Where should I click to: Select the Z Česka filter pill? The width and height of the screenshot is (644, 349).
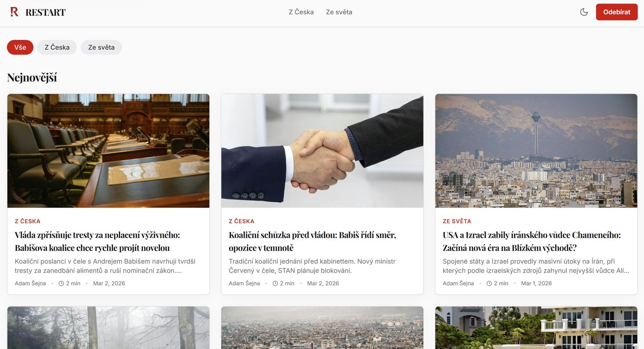click(x=57, y=47)
